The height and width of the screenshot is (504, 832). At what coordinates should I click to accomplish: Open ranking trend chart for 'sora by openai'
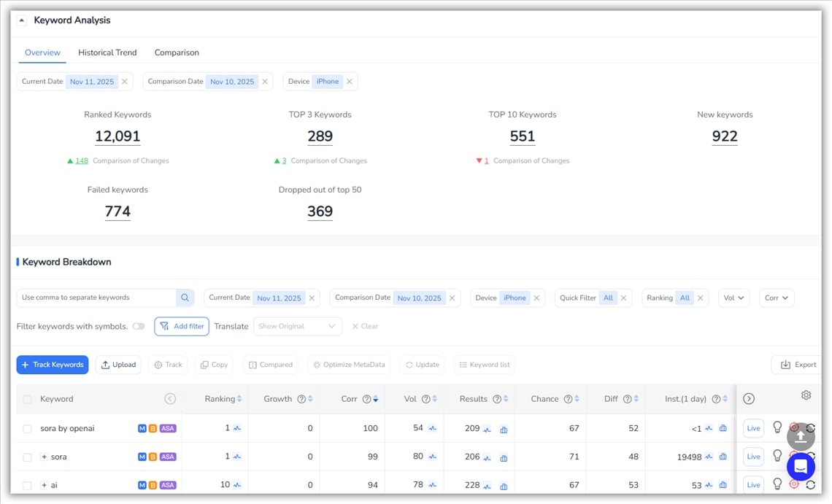click(x=237, y=429)
